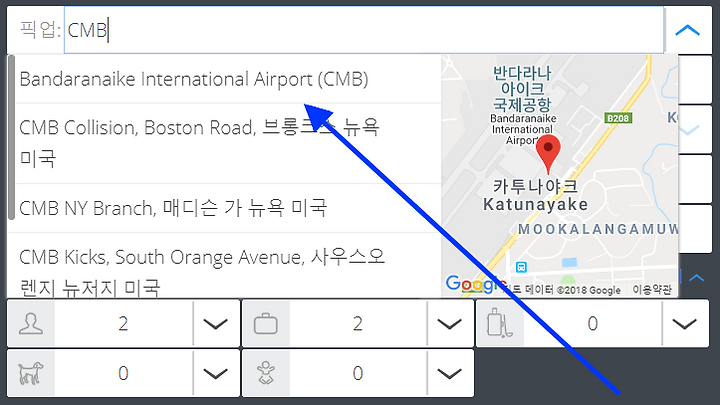
Task: Click the bus station icon on the map
Action: click(521, 267)
